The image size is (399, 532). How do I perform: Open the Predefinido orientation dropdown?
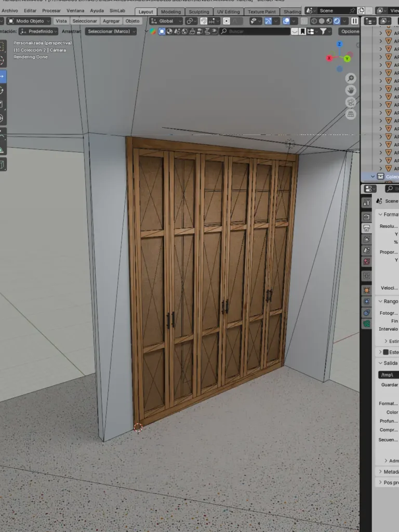pos(38,32)
